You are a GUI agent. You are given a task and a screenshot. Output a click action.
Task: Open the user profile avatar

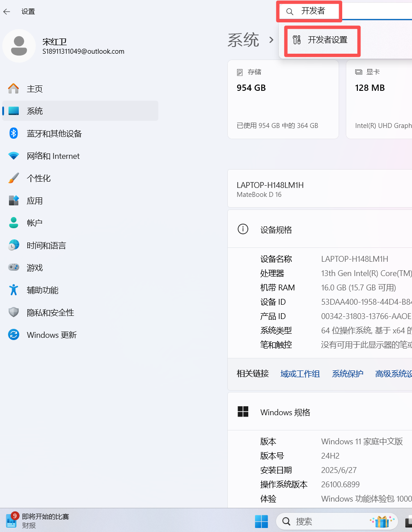19,46
